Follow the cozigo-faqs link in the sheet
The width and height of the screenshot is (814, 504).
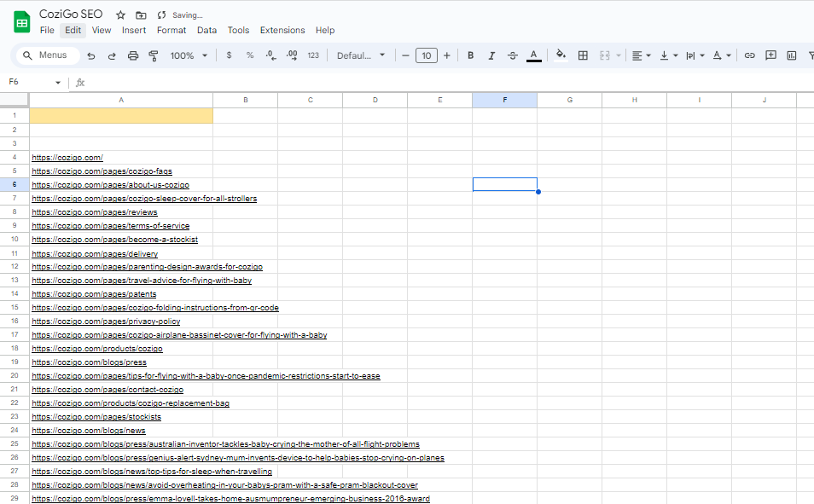pos(102,171)
